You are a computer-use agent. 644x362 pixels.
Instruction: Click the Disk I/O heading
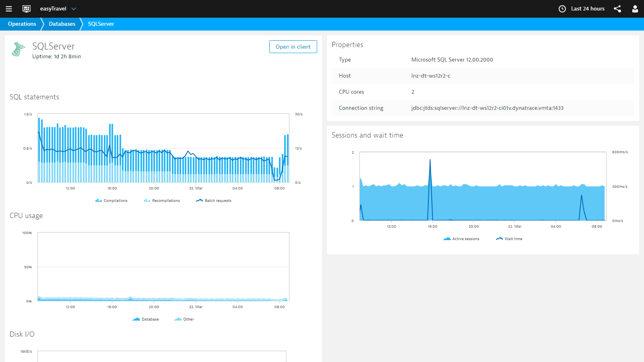point(22,334)
